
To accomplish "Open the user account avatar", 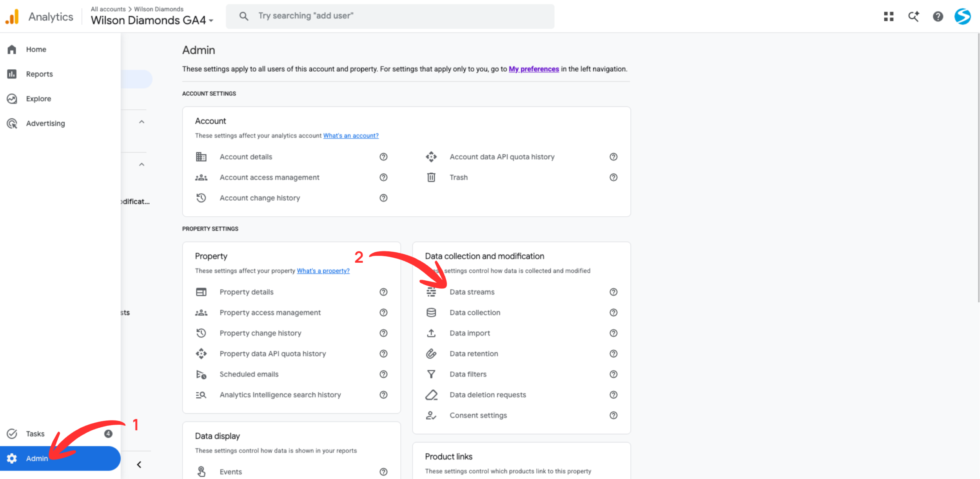I will [962, 16].
